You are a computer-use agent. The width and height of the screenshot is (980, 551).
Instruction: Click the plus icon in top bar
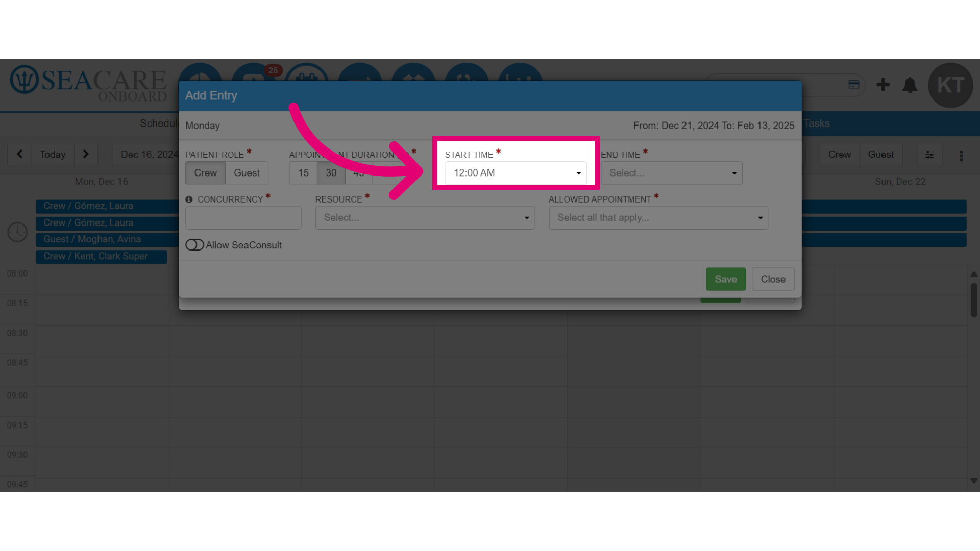(883, 85)
